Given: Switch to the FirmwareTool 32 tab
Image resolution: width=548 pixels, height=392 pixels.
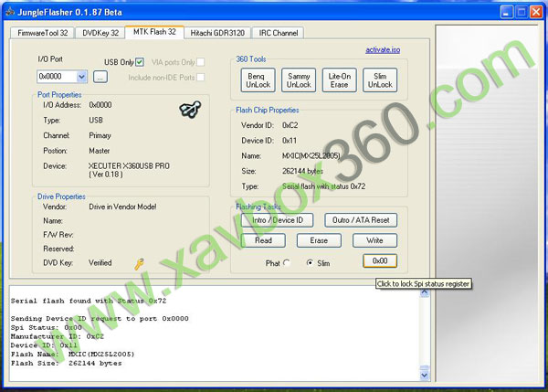Looking at the screenshot, I should 43,33.
